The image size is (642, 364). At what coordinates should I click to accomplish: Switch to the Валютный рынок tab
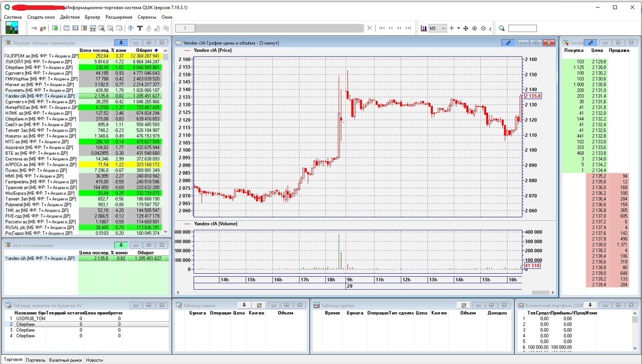66,360
